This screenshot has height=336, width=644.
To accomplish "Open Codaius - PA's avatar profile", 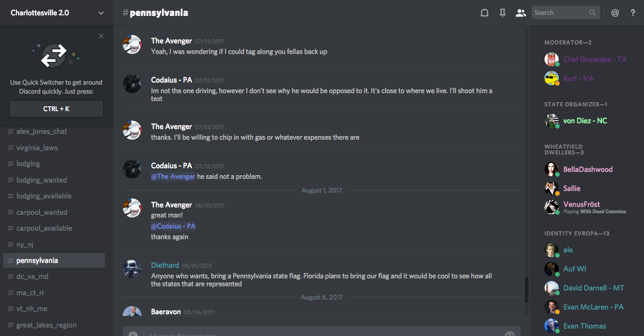I will (x=132, y=84).
